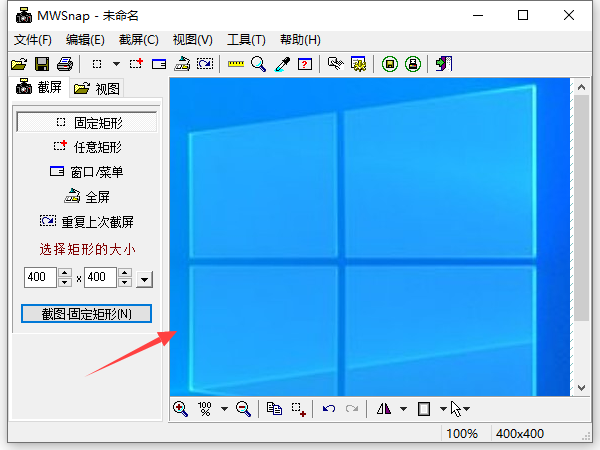Click vertical scrollbar up arrow
The image size is (600, 450).
[x=582, y=87]
